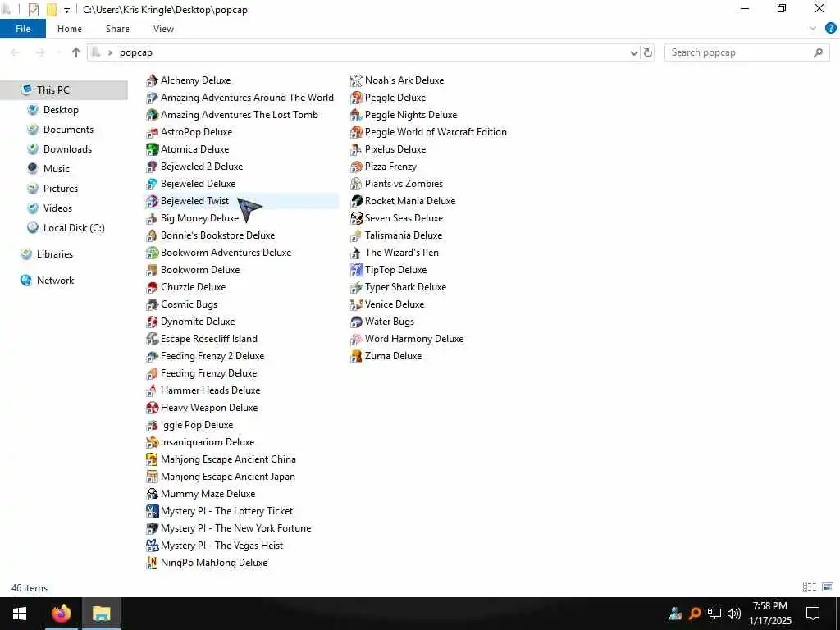Click the Typer Shark Deluxe icon
The image size is (840, 630).
(356, 287)
